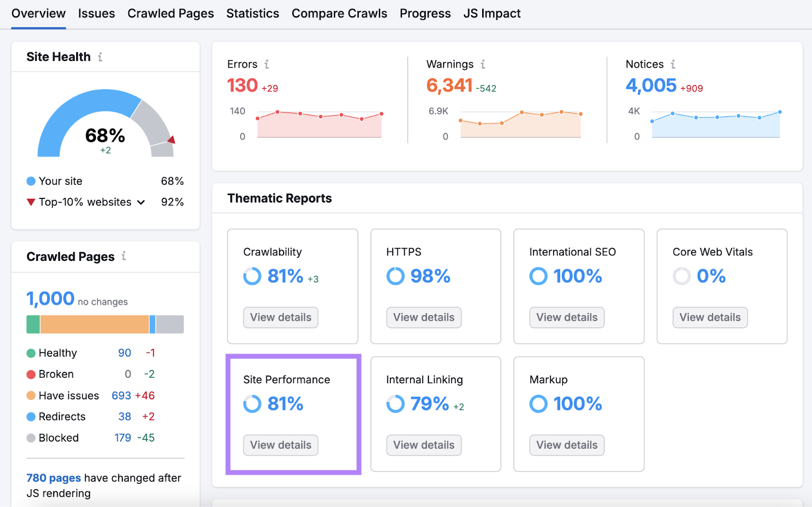Screen dimensions: 812x507
Task: Click the "780 pages" link
Action: 53,478
